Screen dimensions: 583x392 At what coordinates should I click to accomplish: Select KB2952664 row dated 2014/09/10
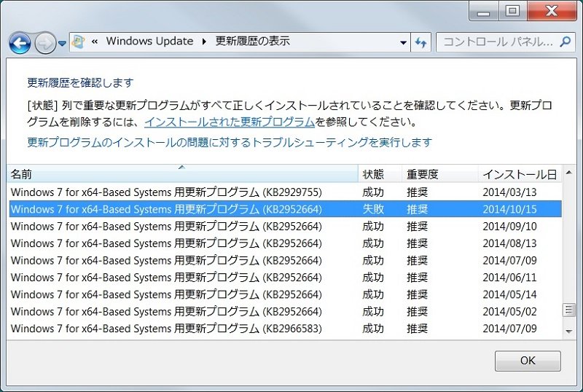(285, 226)
